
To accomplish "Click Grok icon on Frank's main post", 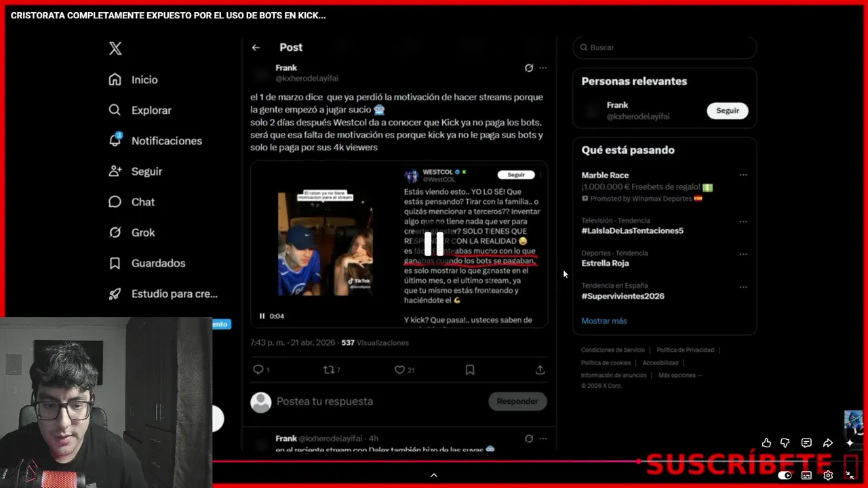I will click(529, 68).
